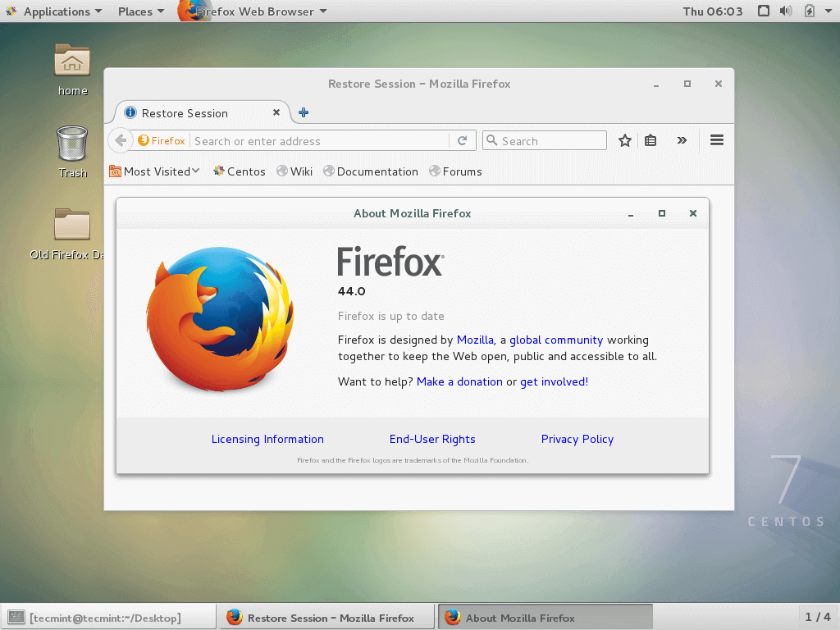Click the clock showing Thu 06:03
Viewport: 840px width, 630px height.
[713, 11]
